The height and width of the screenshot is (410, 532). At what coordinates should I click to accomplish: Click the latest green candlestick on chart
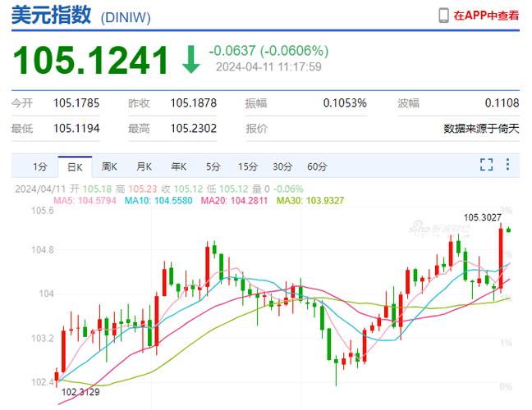click(508, 230)
